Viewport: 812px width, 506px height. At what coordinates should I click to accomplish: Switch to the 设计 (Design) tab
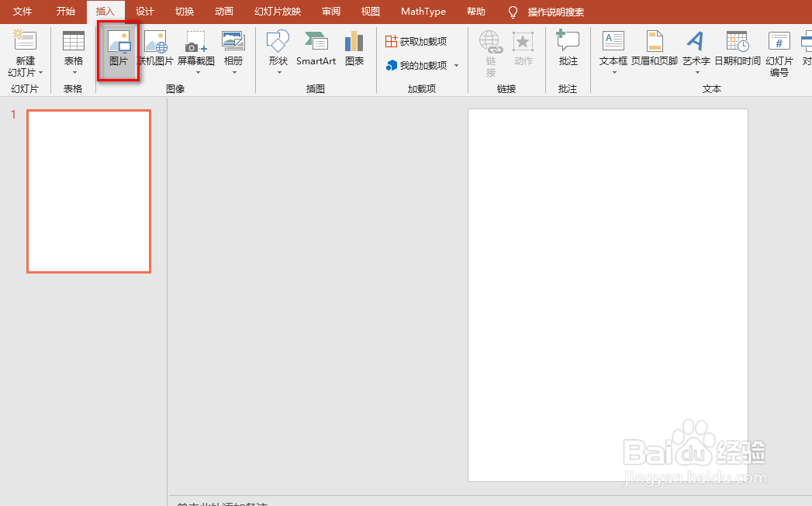click(144, 11)
